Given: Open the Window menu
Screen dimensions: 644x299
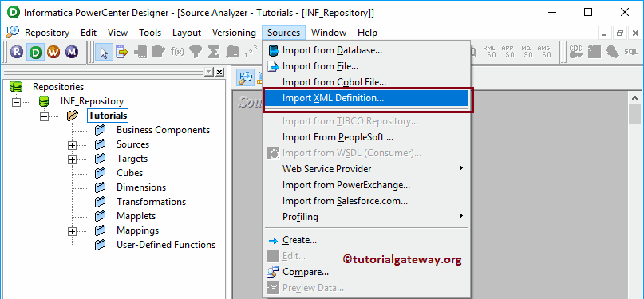Looking at the screenshot, I should tap(329, 33).
